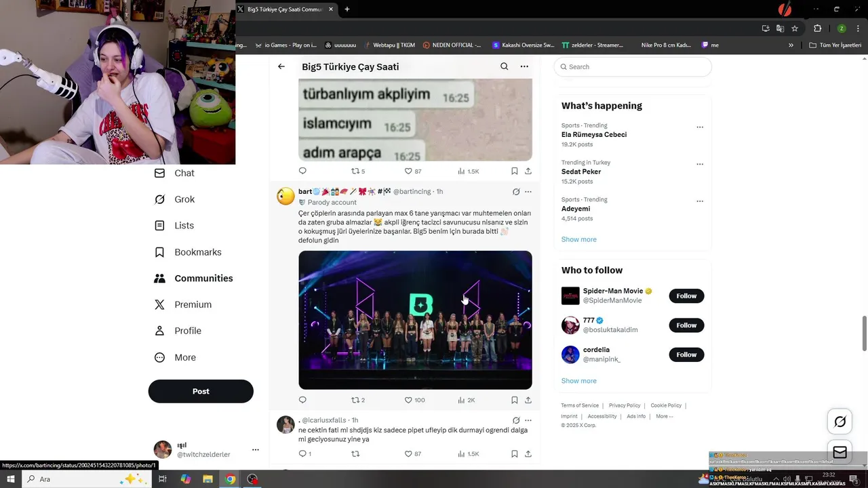The height and width of the screenshot is (488, 868).
Task: Open Bookmarks in the sidebar
Action: coord(188,252)
